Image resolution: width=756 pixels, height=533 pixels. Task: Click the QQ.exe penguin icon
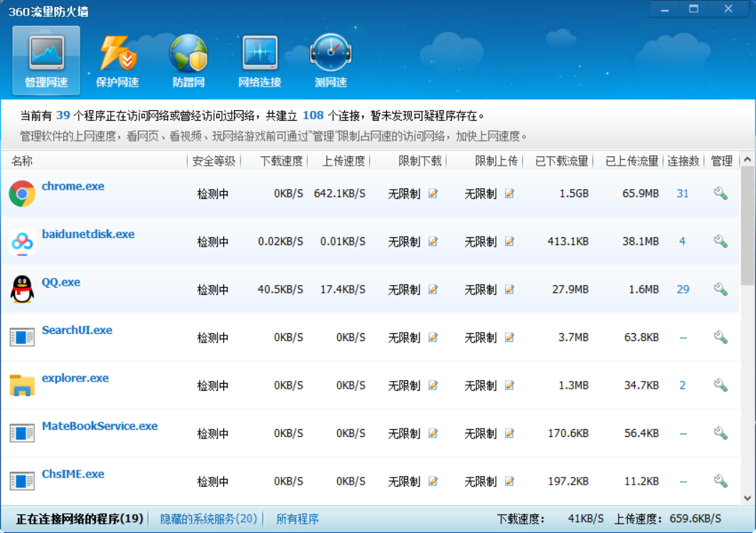(x=22, y=289)
